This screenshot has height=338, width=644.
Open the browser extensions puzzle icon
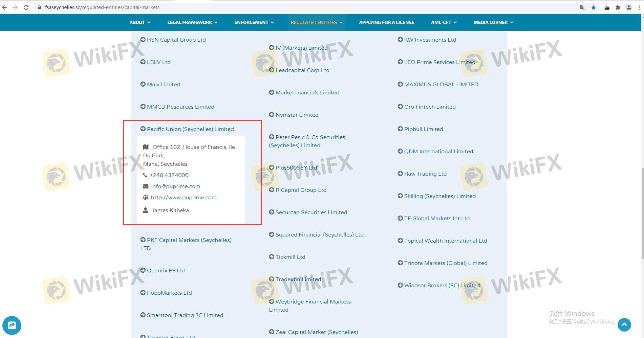click(x=618, y=7)
